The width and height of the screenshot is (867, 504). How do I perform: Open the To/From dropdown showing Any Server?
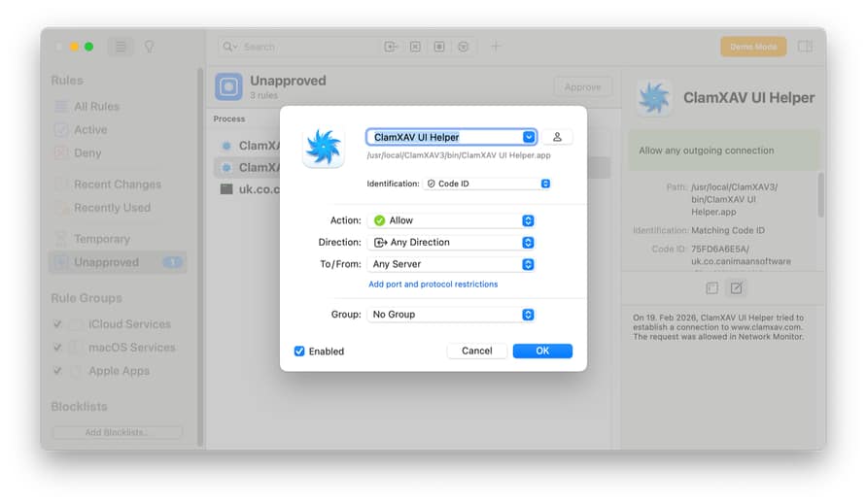pos(451,264)
